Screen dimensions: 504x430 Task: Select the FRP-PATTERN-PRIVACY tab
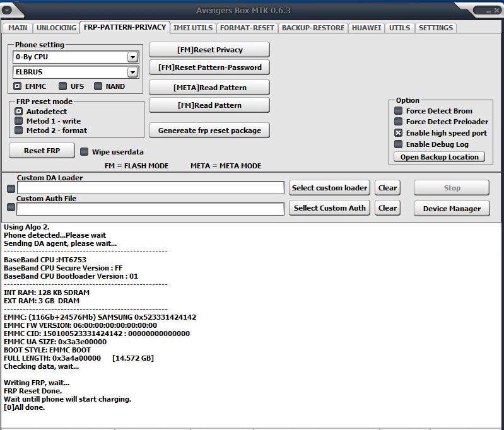(125, 27)
